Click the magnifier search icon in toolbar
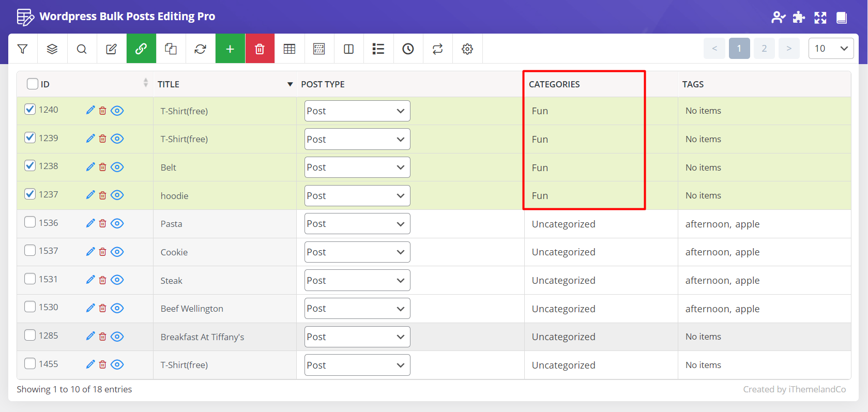The image size is (868, 412). tap(82, 49)
